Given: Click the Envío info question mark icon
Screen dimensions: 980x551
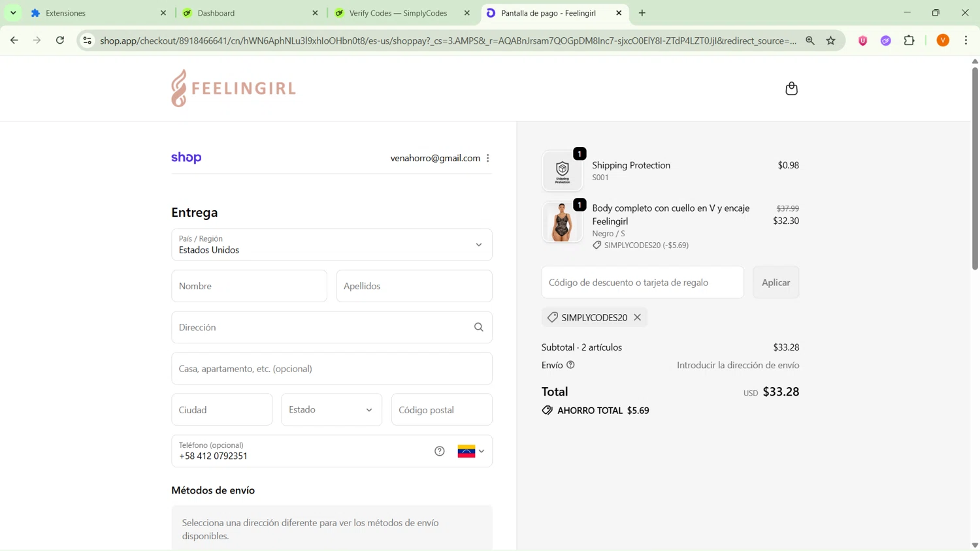Looking at the screenshot, I should tap(570, 365).
